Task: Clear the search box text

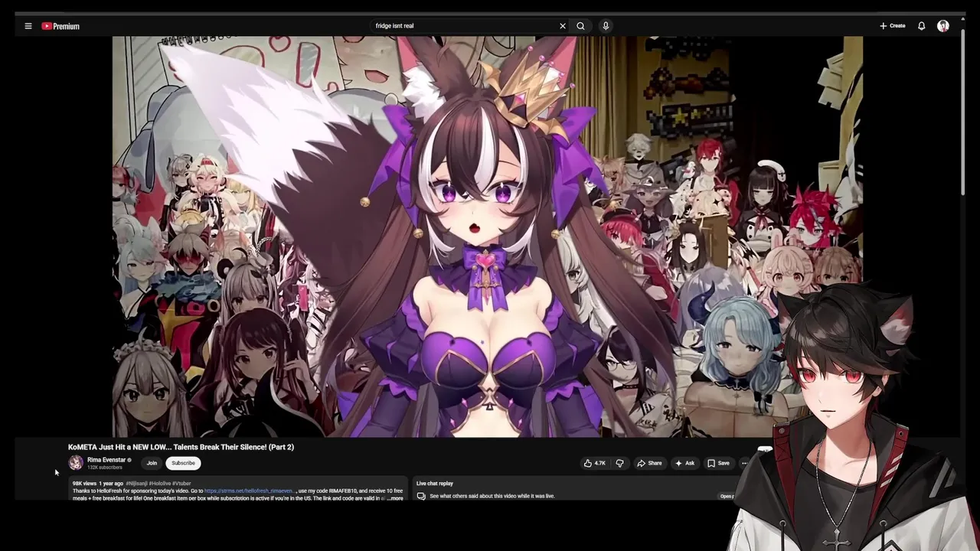Action: click(x=563, y=26)
